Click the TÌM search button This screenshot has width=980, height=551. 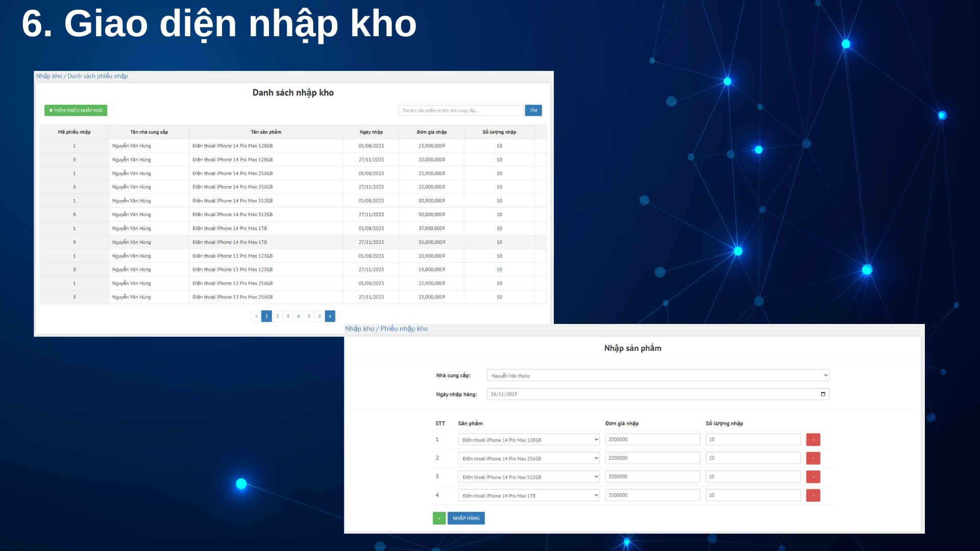533,110
